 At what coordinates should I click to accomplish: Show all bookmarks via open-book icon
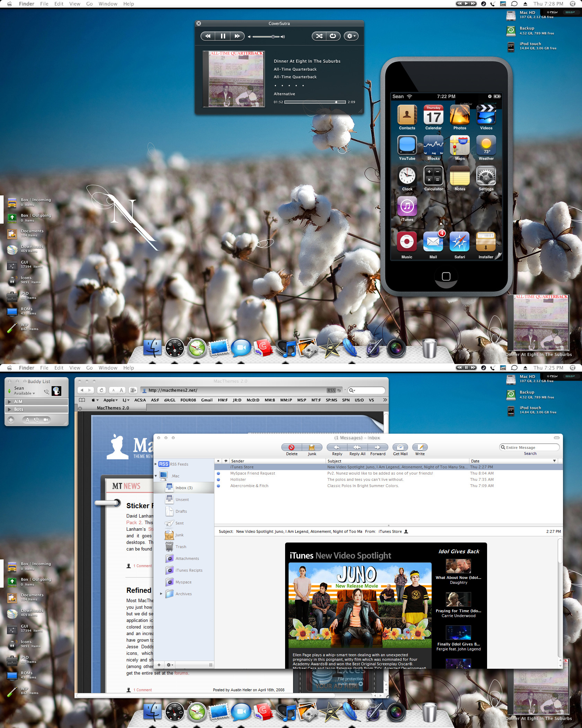click(82, 400)
